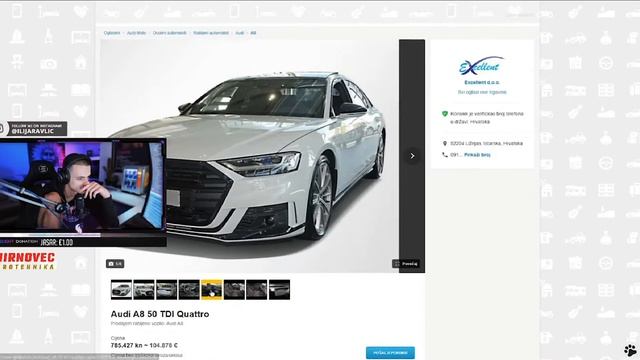Click the Excellent dealer logo
The height and width of the screenshot is (360, 640).
click(x=482, y=66)
